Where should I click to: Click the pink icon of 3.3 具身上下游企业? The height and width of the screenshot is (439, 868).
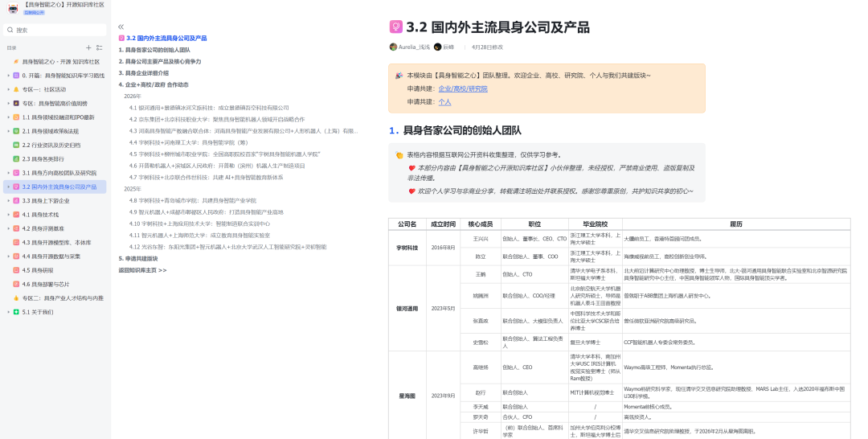[x=16, y=200]
